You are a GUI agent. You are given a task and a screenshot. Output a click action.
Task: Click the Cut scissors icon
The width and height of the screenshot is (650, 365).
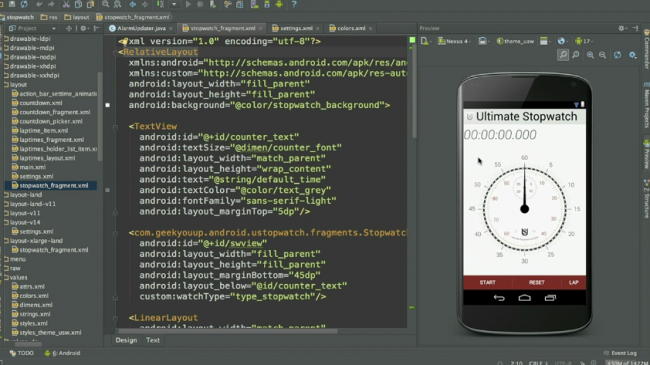point(66,4)
